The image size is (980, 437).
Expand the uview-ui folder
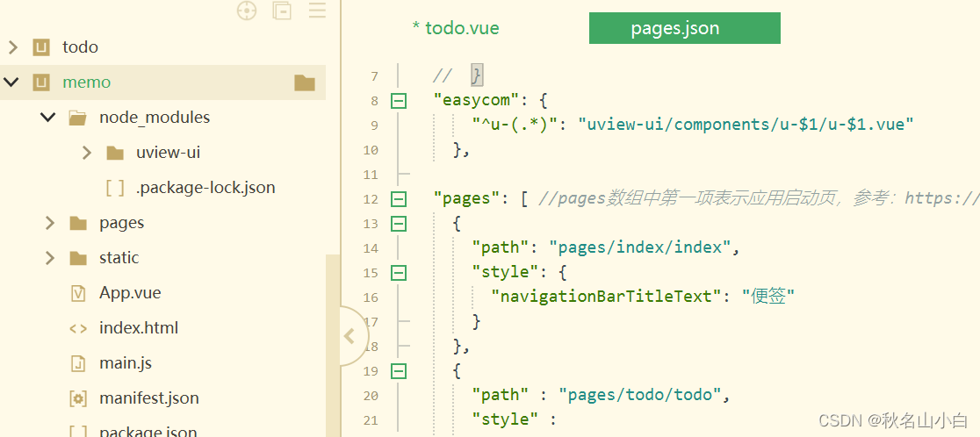click(x=87, y=153)
